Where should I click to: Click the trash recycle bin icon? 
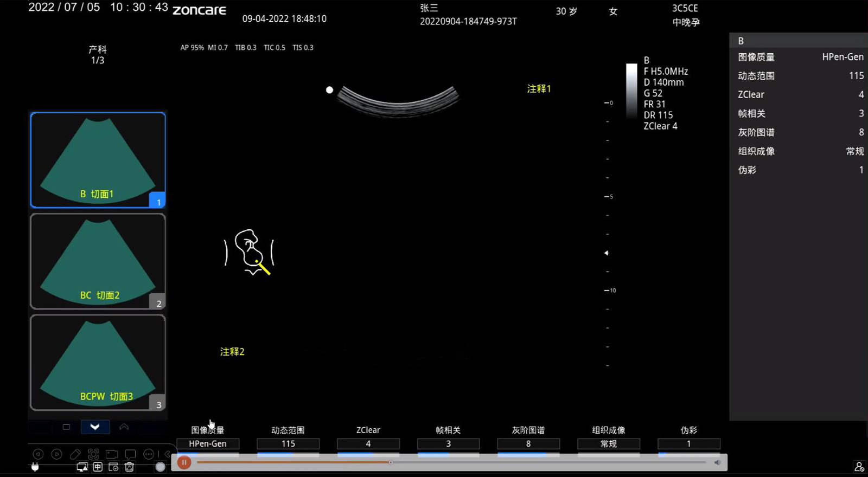pyautogui.click(x=129, y=467)
